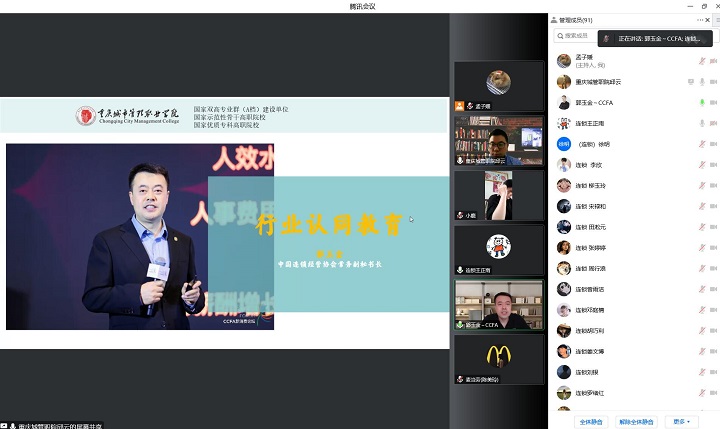The image size is (720, 429).
Task: Toggle microphone of 重庆城管职院邱云 in member list
Action: [x=702, y=82]
